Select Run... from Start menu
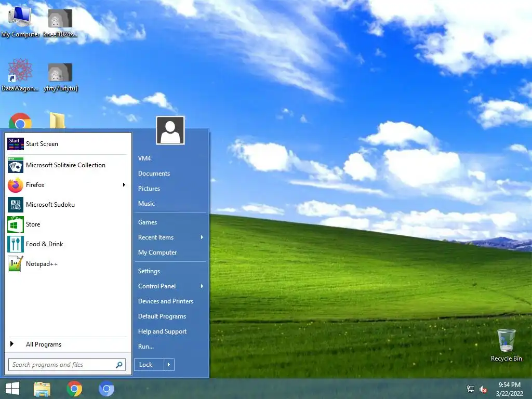 pyautogui.click(x=146, y=347)
